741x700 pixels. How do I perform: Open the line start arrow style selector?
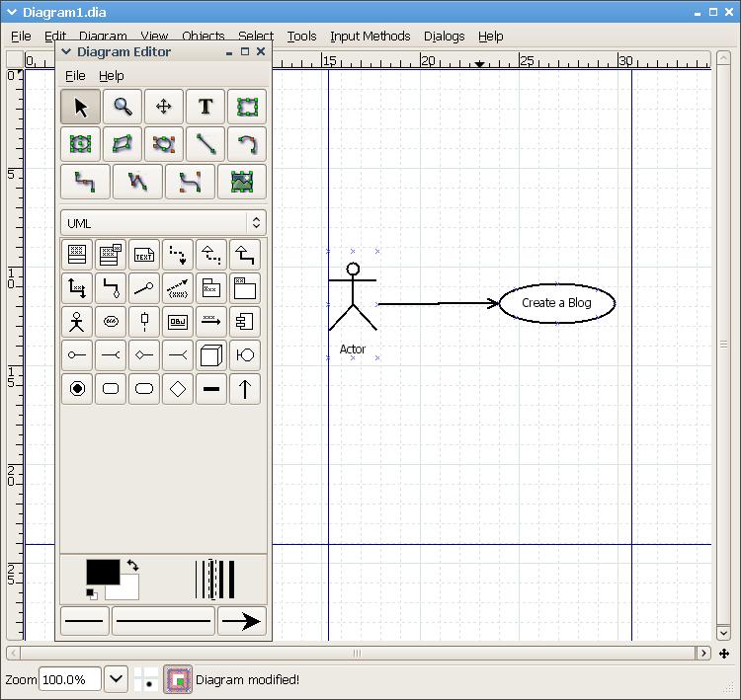85,621
